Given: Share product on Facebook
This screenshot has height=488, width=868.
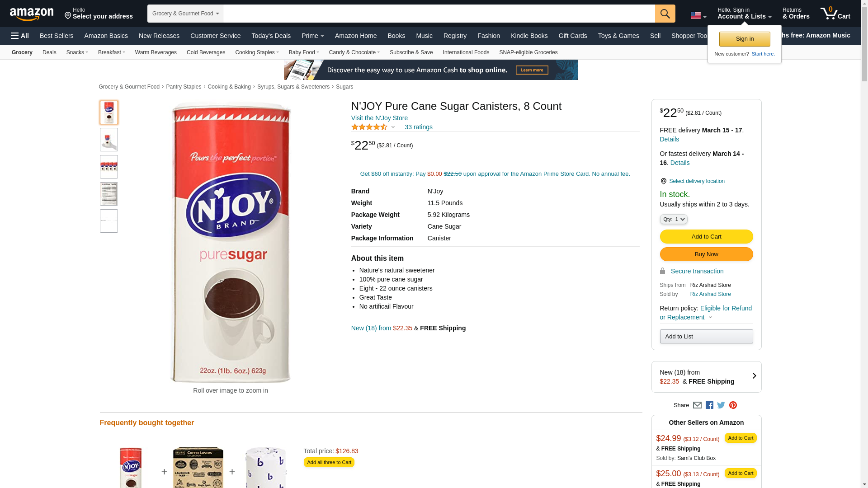Looking at the screenshot, I should [709, 405].
